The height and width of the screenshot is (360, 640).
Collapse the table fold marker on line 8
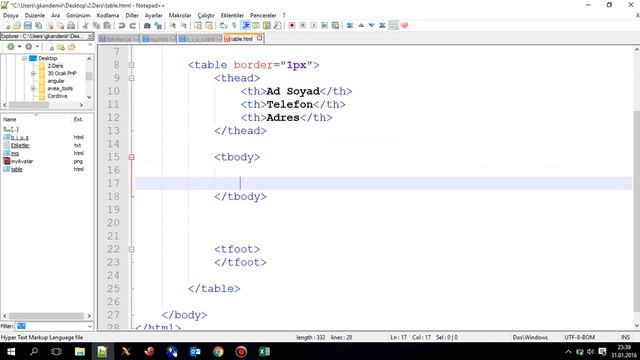point(131,65)
